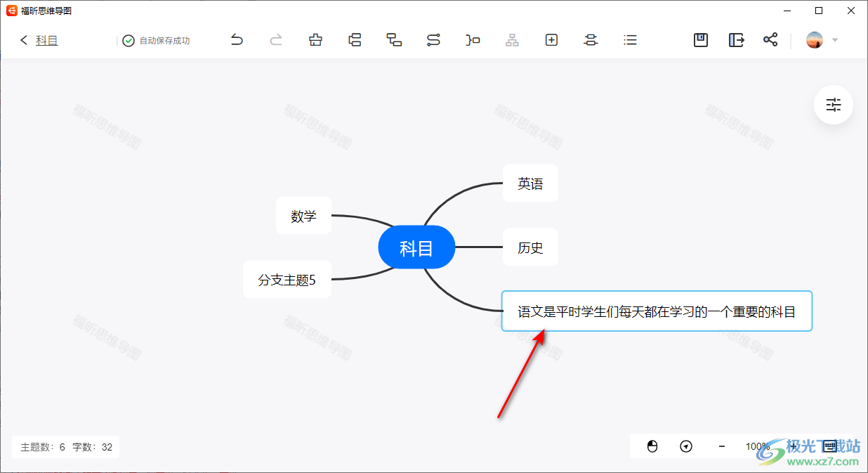The height and width of the screenshot is (473, 868).
Task: Add a relationship line between topics
Action: coord(433,40)
